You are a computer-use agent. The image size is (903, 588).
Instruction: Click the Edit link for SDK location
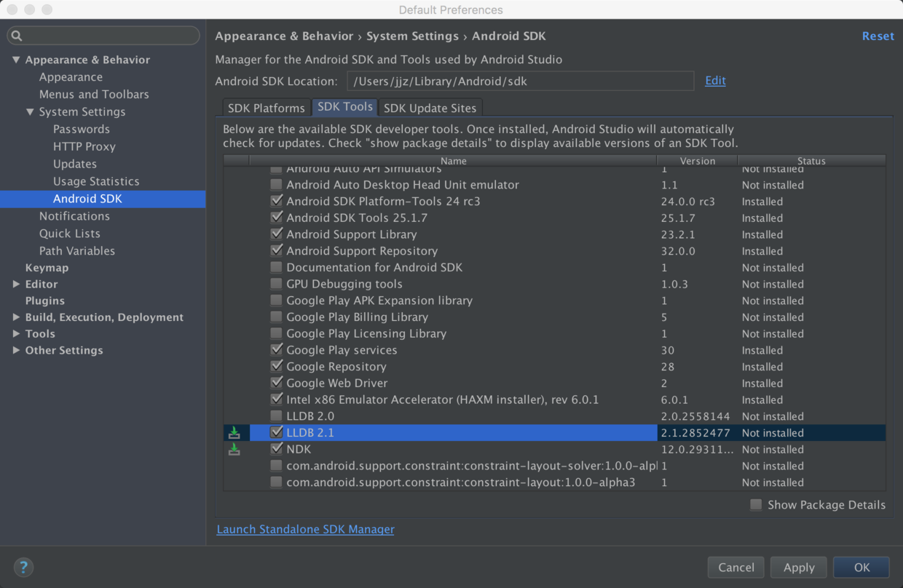715,81
